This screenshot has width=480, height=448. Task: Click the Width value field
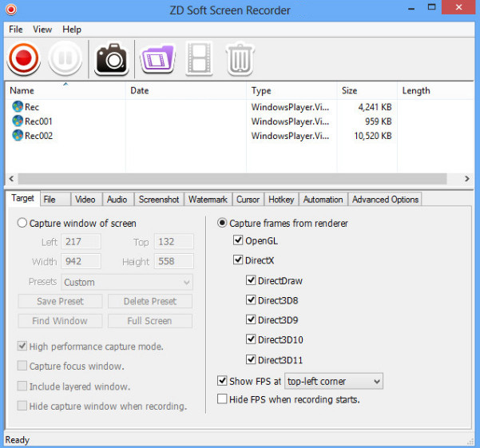coord(81,261)
